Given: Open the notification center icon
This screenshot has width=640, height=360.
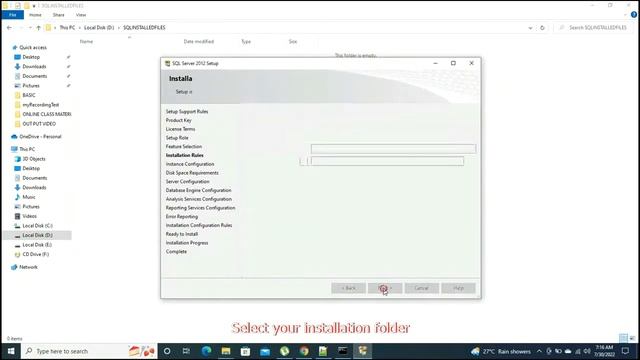Looking at the screenshot, I should click(x=625, y=351).
